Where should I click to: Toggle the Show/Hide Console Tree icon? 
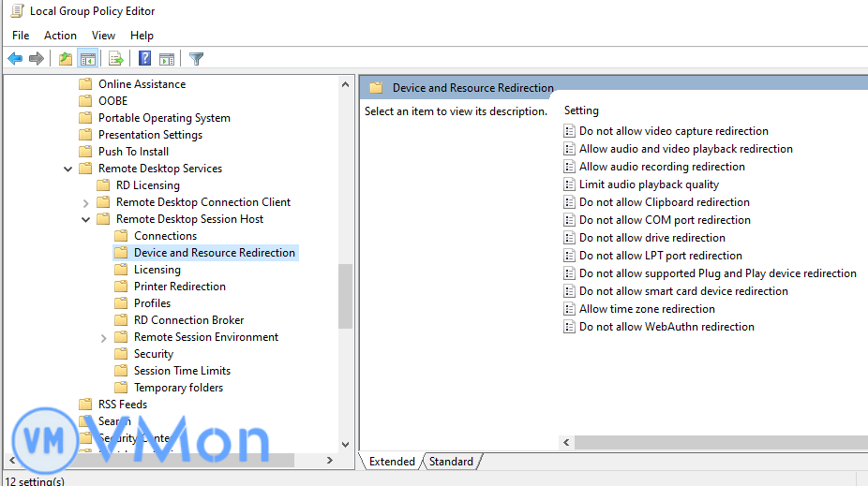coord(88,59)
